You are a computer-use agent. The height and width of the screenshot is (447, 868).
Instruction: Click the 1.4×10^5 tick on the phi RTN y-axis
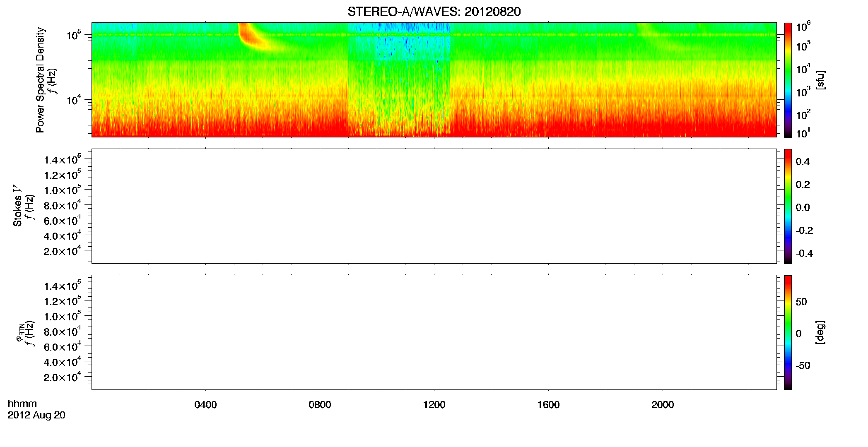pyautogui.click(x=62, y=286)
